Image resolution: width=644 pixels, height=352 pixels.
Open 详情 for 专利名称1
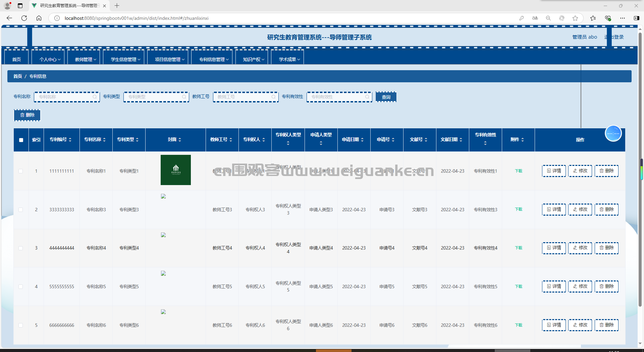click(554, 171)
